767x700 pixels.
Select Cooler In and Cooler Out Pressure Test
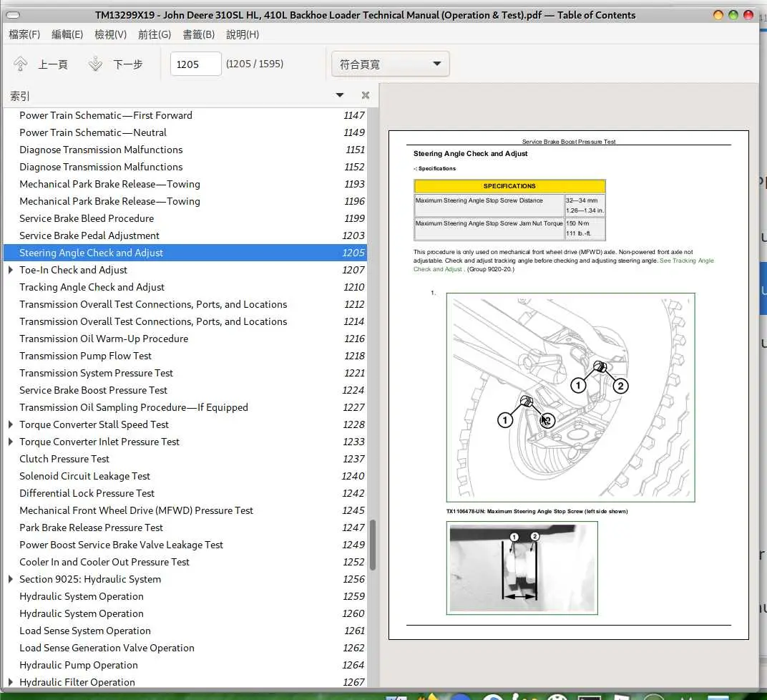coord(185,562)
